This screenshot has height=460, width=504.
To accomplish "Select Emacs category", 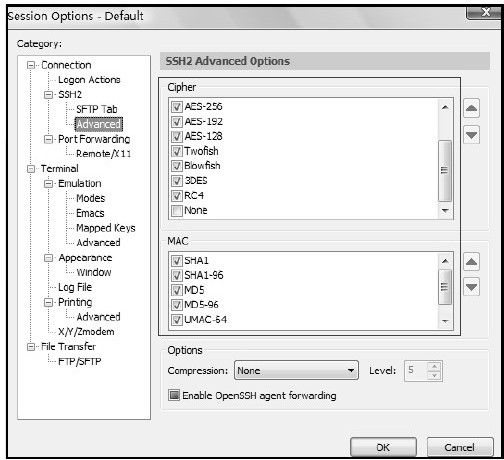I will point(90,213).
